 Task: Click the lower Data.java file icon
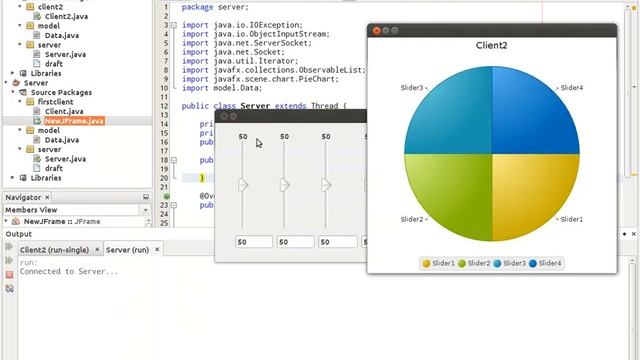(37, 140)
